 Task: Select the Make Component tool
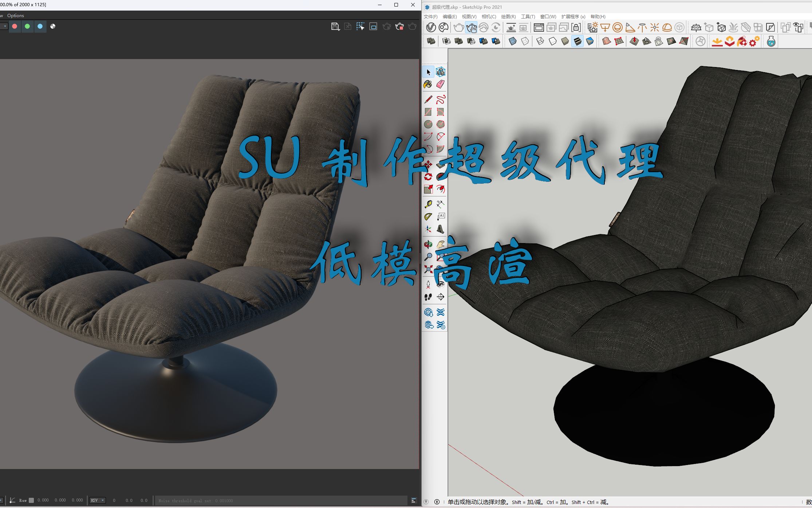tap(441, 72)
